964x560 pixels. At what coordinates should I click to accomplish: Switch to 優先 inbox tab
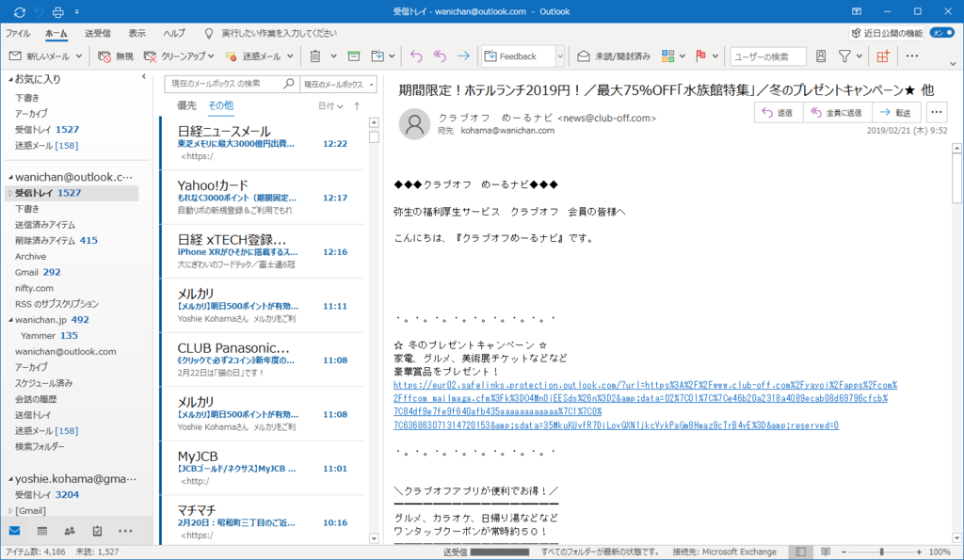[187, 105]
